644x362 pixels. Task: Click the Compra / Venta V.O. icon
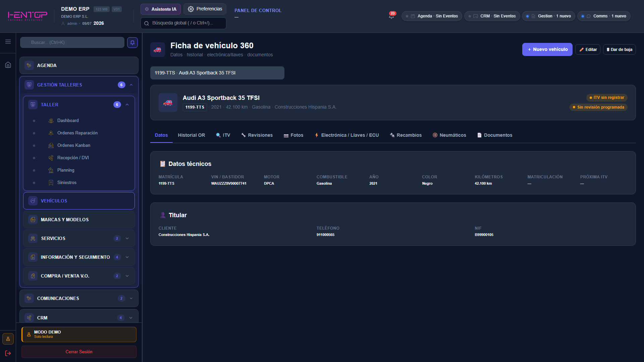33,276
